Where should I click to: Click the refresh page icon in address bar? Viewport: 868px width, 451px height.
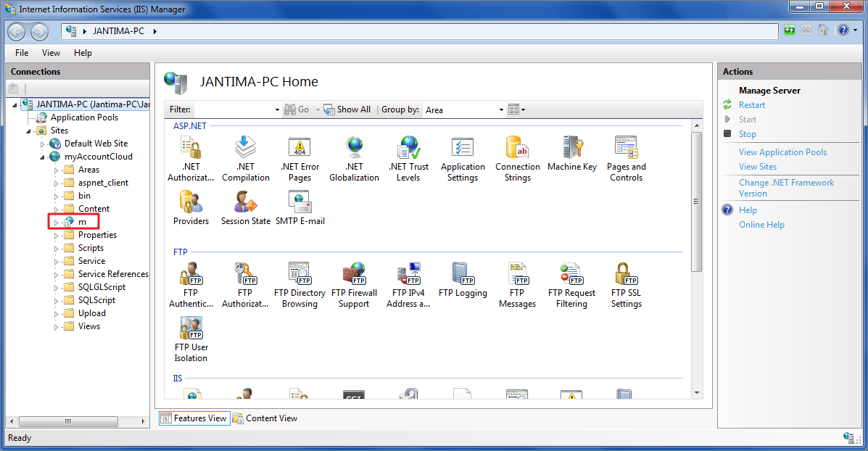tap(790, 30)
